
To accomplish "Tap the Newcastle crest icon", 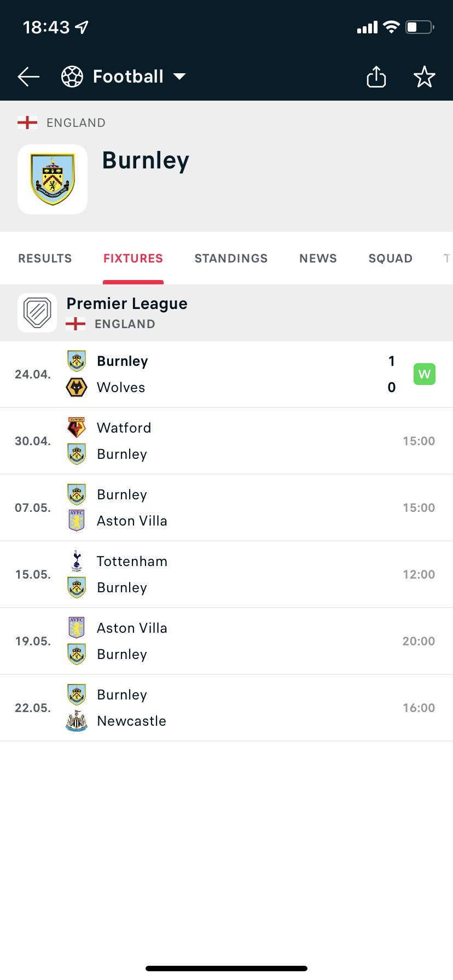I will [77, 721].
